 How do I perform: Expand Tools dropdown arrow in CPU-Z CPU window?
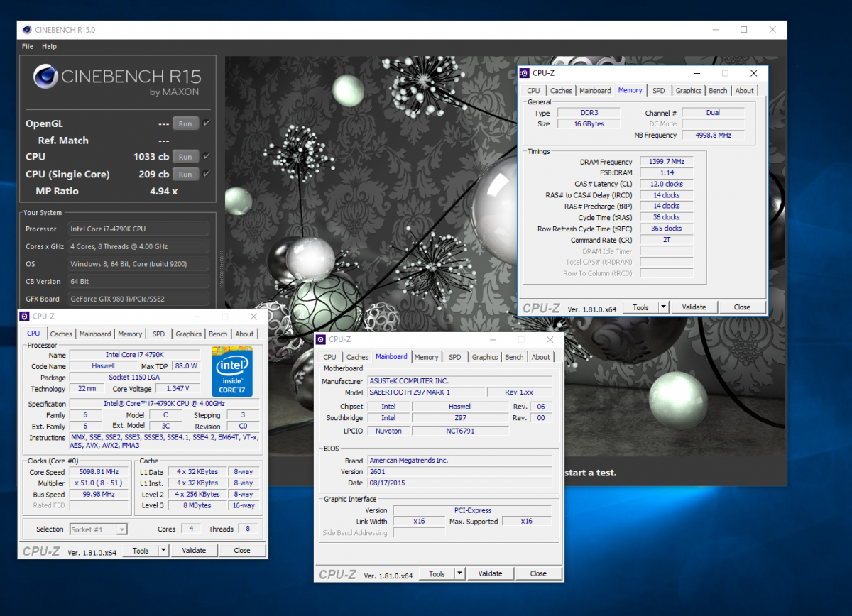click(163, 550)
